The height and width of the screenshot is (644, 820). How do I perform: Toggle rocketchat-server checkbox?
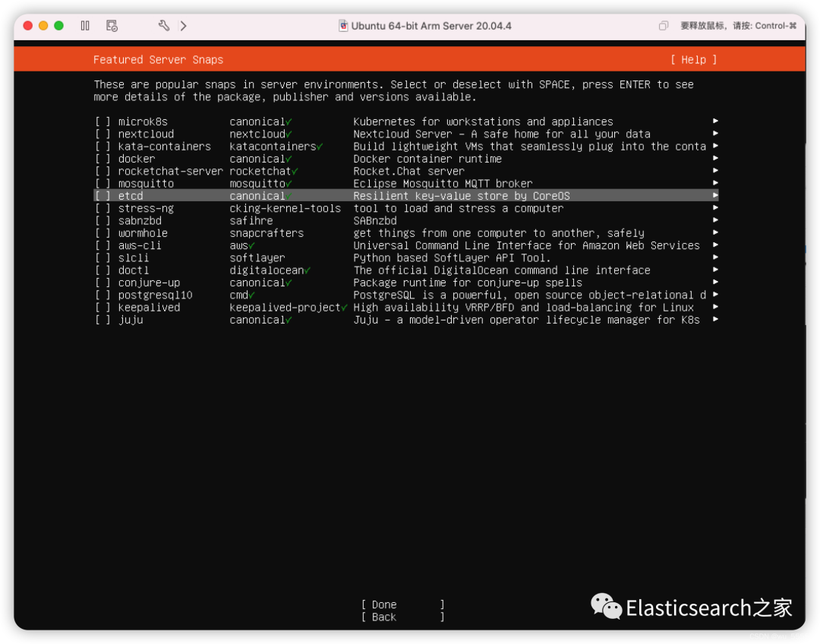pos(102,171)
